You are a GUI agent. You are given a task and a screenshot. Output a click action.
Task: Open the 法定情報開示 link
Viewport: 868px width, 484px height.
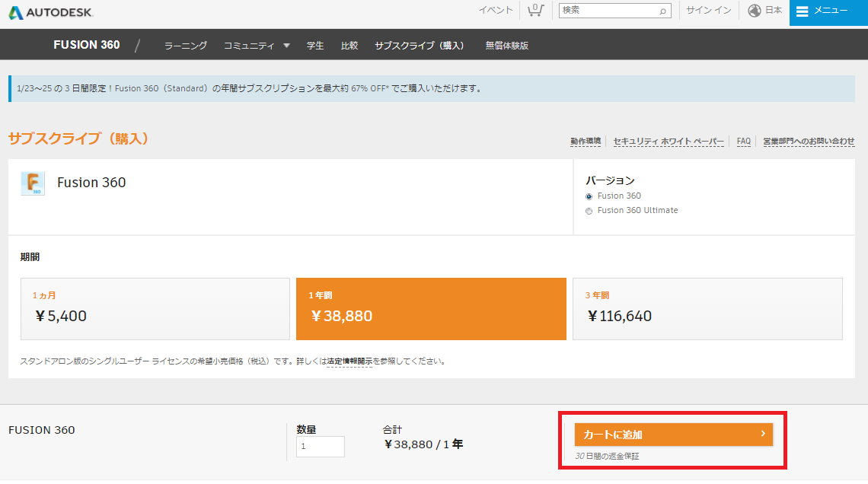tap(349, 361)
